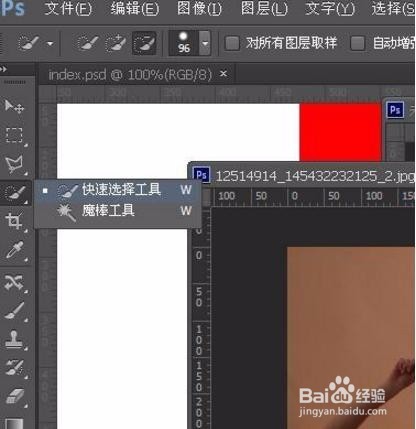
Task: Click the brush size preview 96
Action: pyautogui.click(x=184, y=43)
